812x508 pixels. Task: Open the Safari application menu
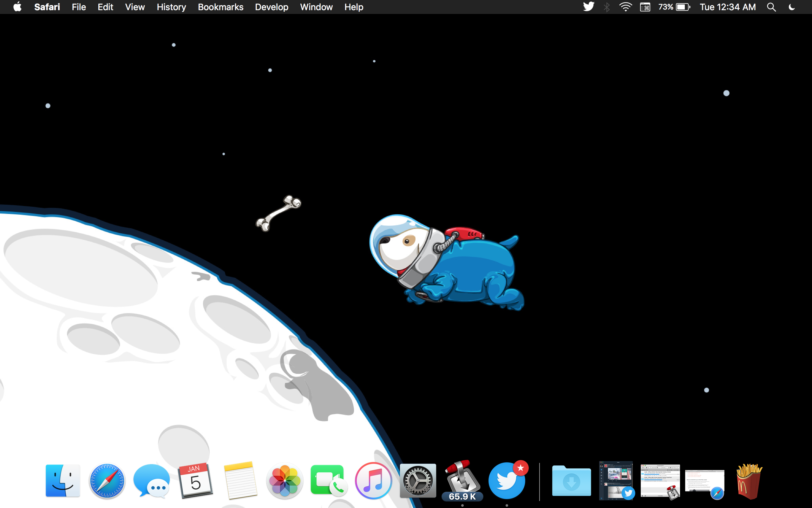click(47, 7)
